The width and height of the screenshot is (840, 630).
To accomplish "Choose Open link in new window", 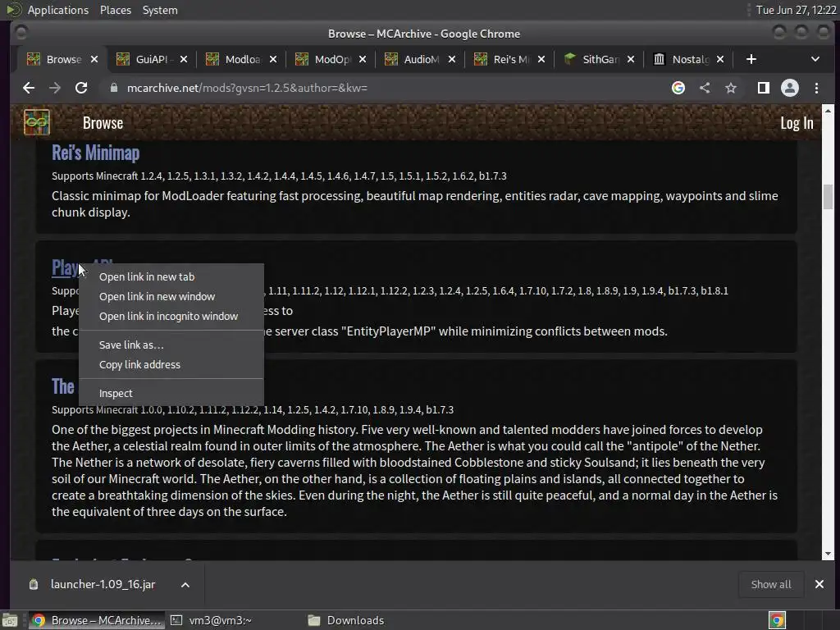I will pyautogui.click(x=171, y=296).
